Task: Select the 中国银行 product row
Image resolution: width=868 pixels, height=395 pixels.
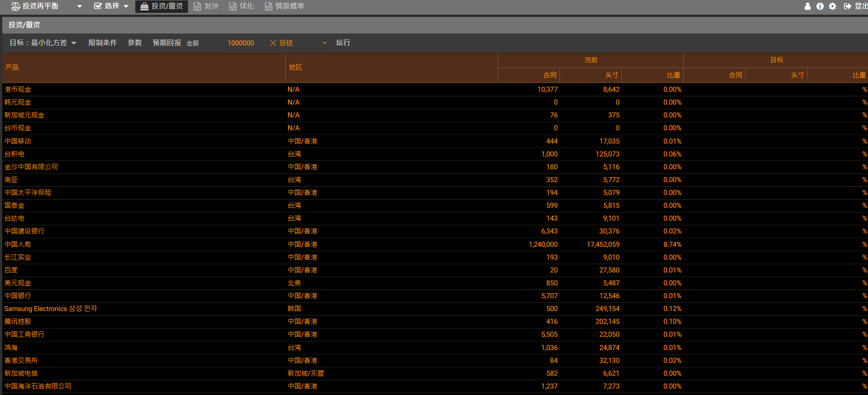Action: click(x=435, y=296)
